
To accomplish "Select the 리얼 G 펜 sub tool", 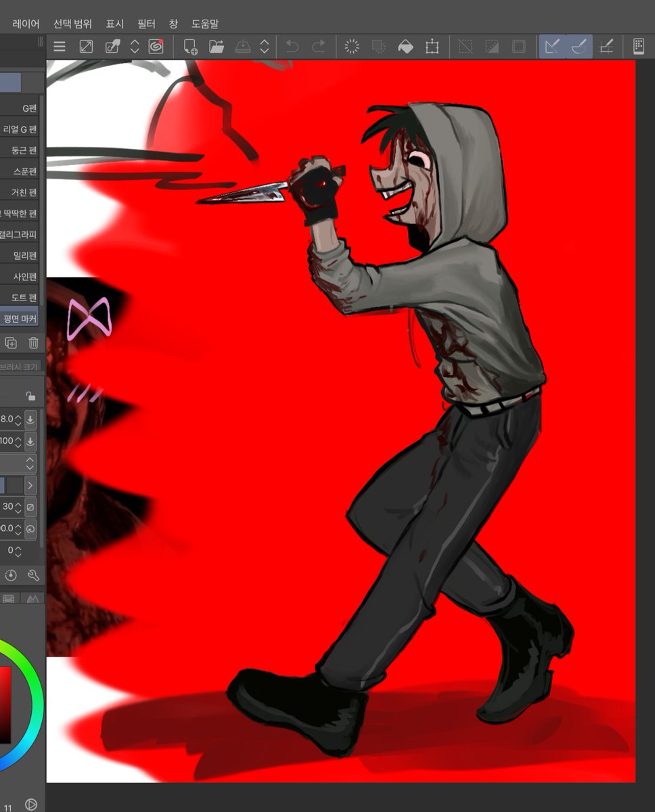I will pos(20,129).
